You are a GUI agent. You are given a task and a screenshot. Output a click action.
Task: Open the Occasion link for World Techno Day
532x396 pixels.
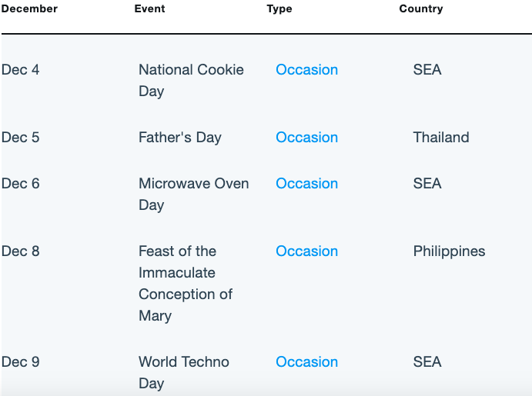(306, 362)
